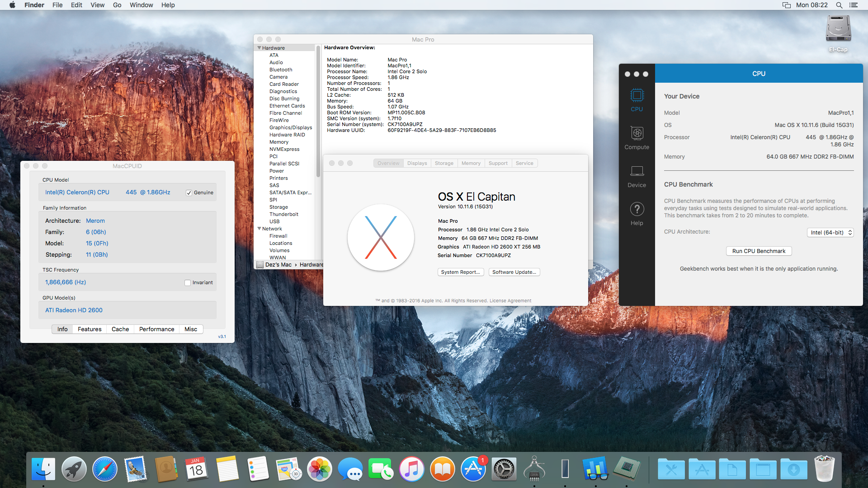Select Graphics/Displays in hardware list

(291, 127)
